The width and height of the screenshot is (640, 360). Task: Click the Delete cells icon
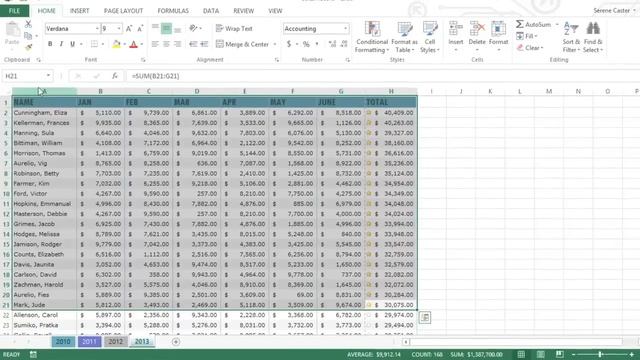click(x=477, y=29)
